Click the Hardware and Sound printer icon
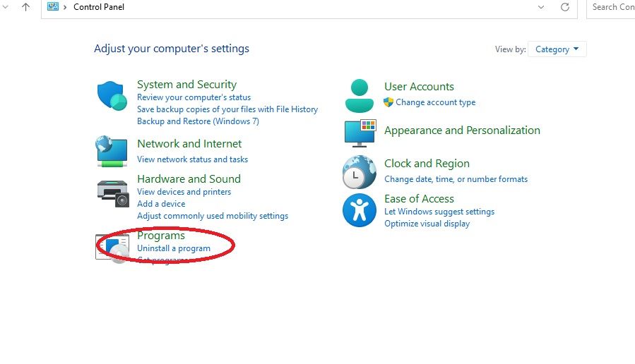The height and width of the screenshot is (364, 635). coord(112,193)
